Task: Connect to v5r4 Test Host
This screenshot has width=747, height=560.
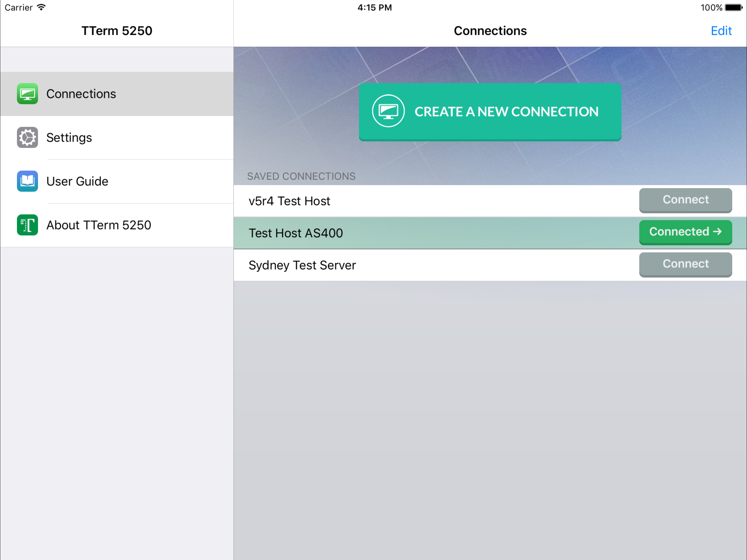Action: click(x=685, y=200)
